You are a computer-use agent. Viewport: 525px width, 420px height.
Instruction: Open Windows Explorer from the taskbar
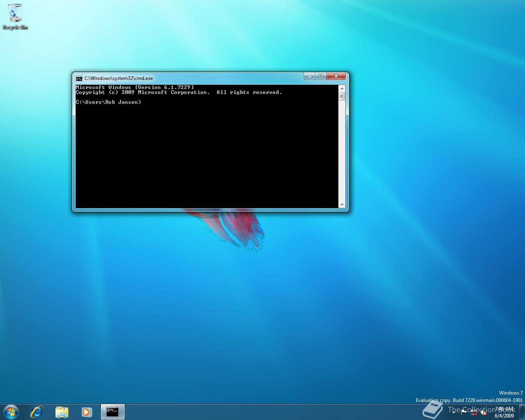tap(62, 412)
